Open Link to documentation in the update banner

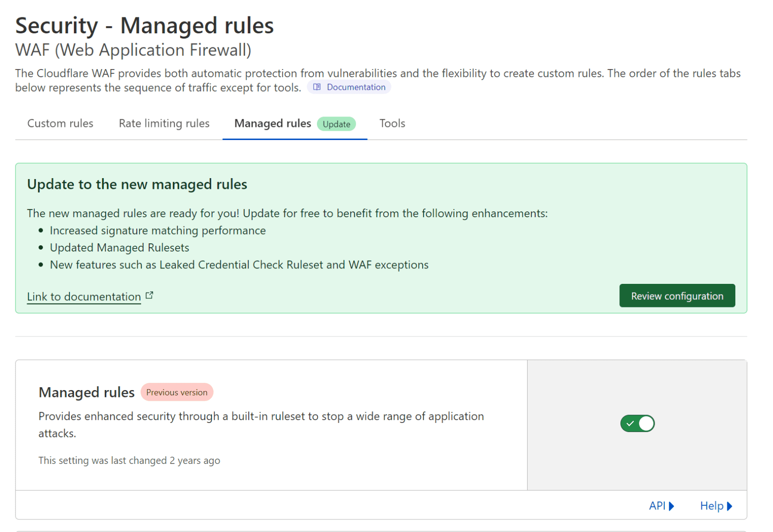coord(83,296)
